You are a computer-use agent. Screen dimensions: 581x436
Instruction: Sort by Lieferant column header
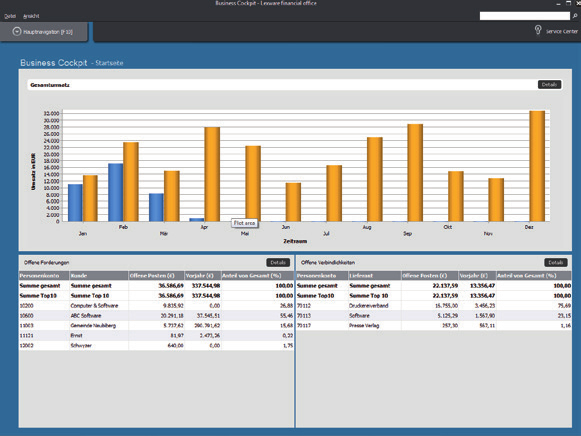(375, 276)
